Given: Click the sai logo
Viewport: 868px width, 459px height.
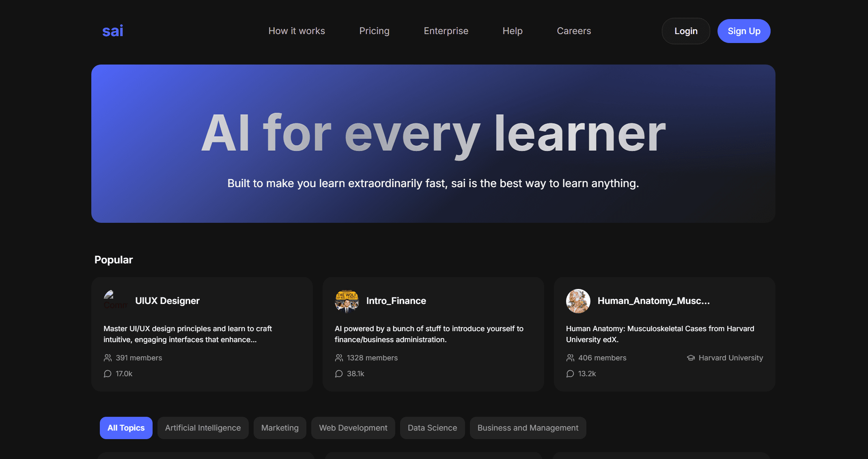Looking at the screenshot, I should coord(112,31).
